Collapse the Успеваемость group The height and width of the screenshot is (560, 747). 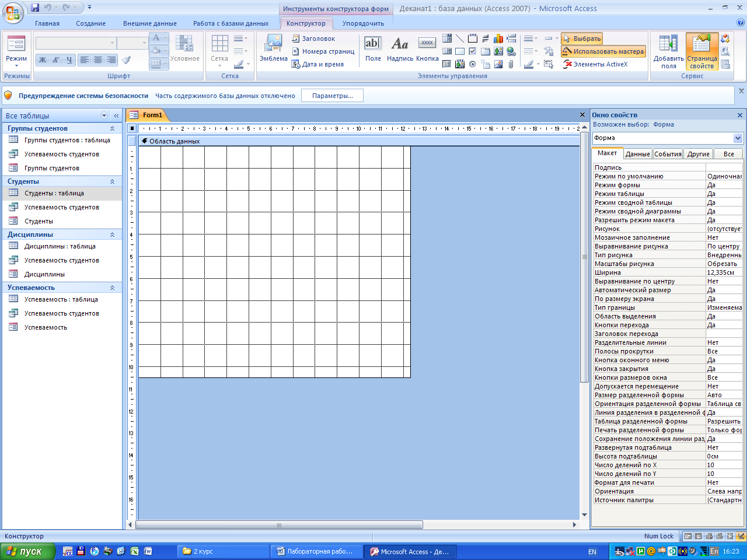pyautogui.click(x=112, y=288)
